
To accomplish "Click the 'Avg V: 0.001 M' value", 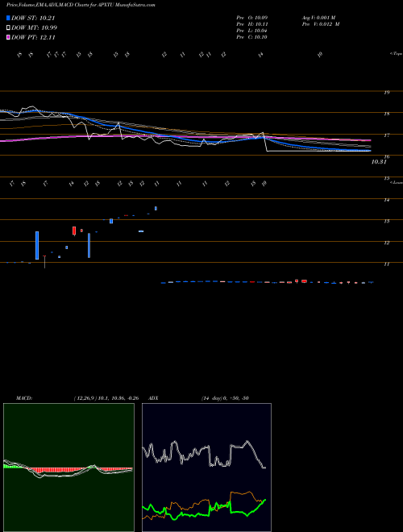I will pyautogui.click(x=318, y=18).
